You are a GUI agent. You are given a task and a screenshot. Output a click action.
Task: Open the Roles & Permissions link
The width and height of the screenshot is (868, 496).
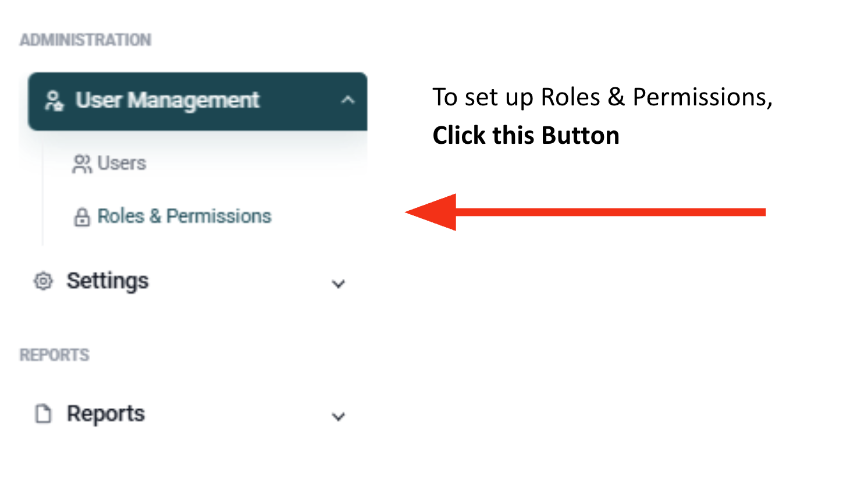(184, 216)
